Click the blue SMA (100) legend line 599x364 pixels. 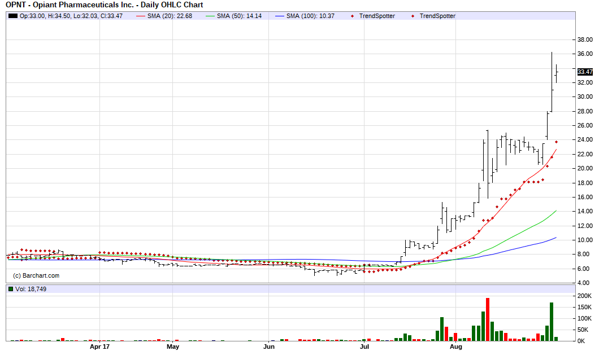(280, 16)
